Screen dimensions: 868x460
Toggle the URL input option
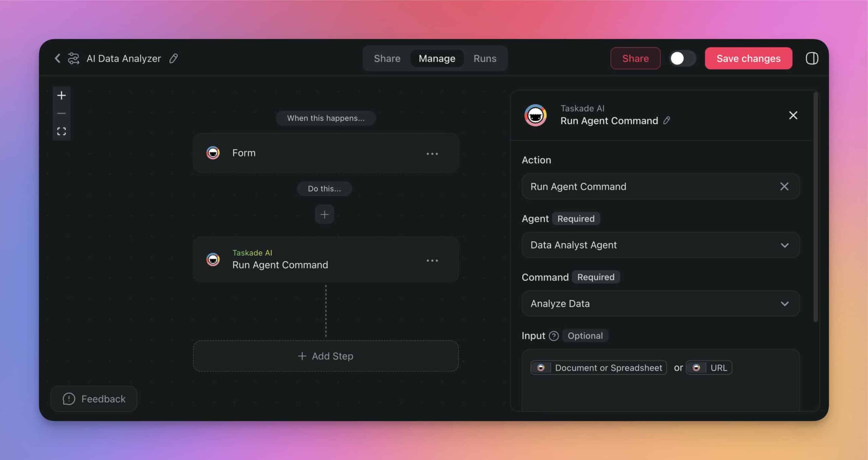pyautogui.click(x=710, y=368)
